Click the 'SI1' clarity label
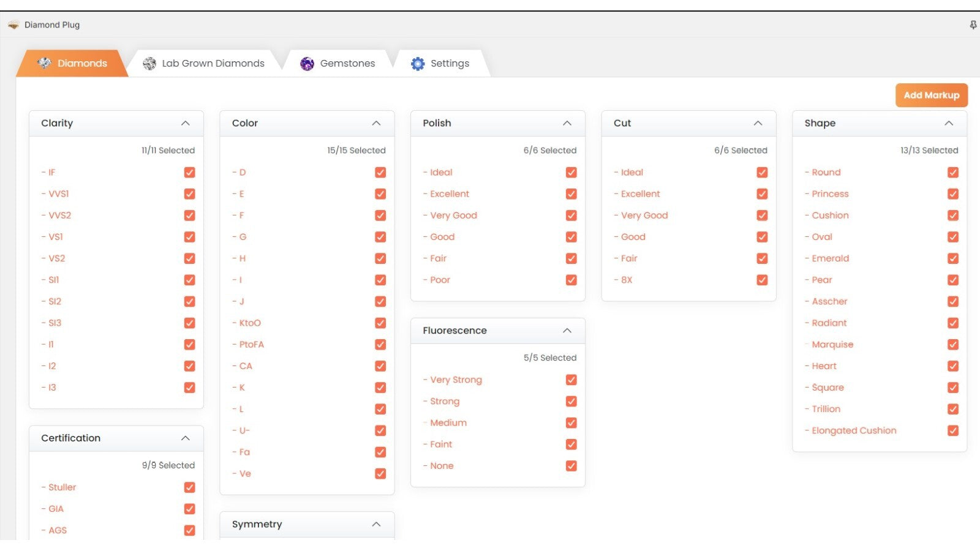This screenshot has width=980, height=551. coord(54,280)
